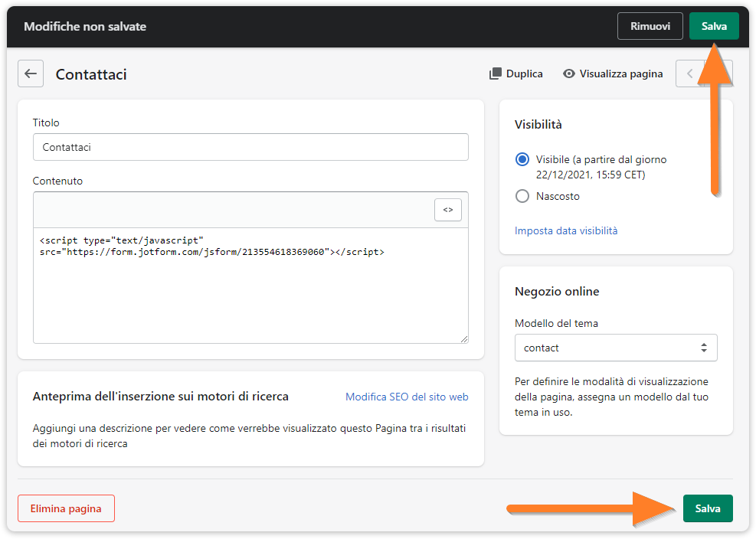Viewport: 756px width, 539px height.
Task: Select the Nascosto radio option
Action: tap(522, 196)
